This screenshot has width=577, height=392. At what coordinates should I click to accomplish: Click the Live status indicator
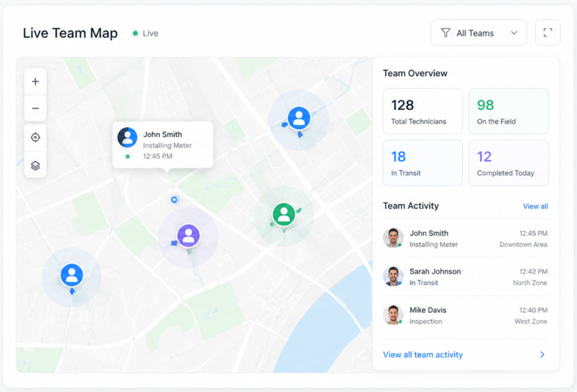pyautogui.click(x=145, y=33)
